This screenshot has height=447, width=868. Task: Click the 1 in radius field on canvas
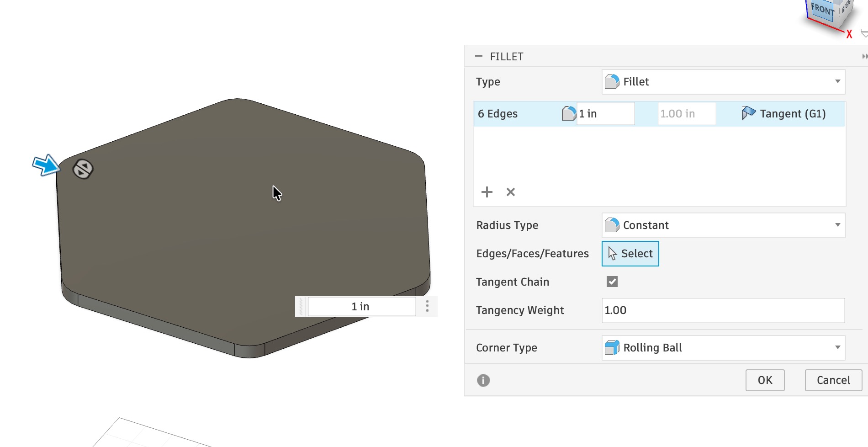click(x=361, y=307)
